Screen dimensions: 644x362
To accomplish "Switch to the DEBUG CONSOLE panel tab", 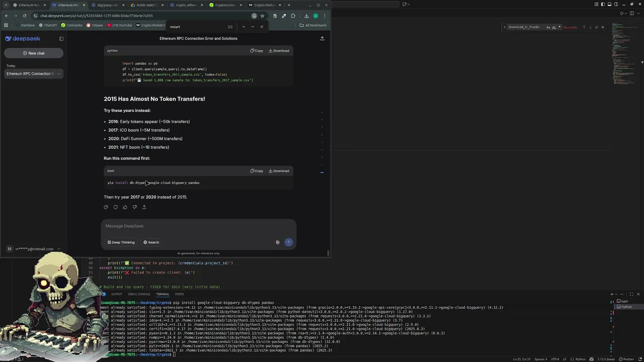I will [139, 294].
